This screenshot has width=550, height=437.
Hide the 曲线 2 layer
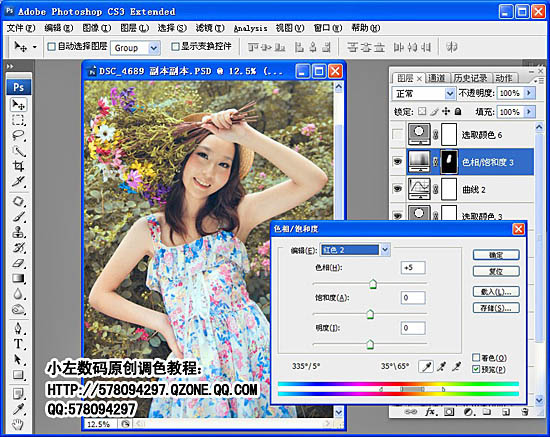click(x=397, y=189)
